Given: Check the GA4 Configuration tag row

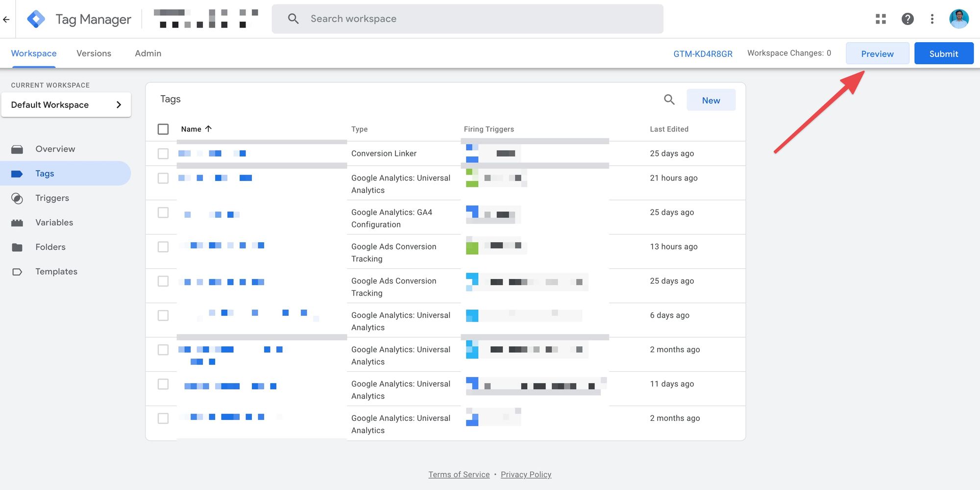Looking at the screenshot, I should [163, 212].
